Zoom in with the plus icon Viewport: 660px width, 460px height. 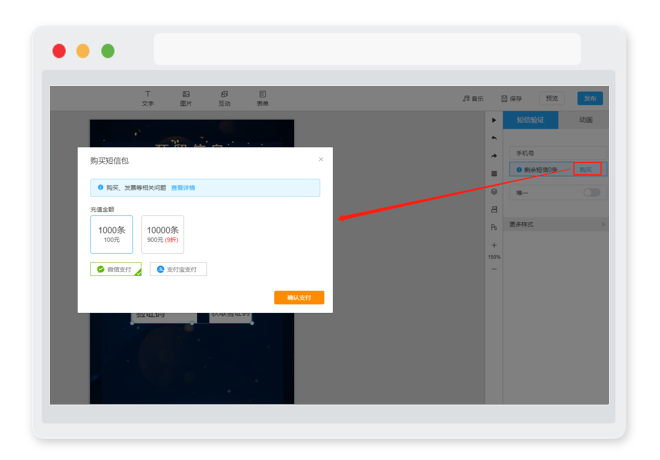(494, 245)
